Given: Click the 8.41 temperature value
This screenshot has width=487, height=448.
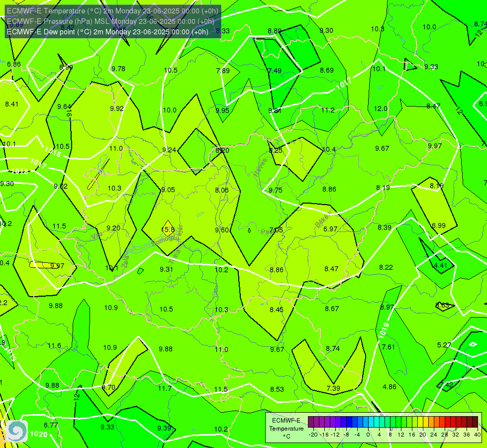Looking at the screenshot, I should (12, 104).
